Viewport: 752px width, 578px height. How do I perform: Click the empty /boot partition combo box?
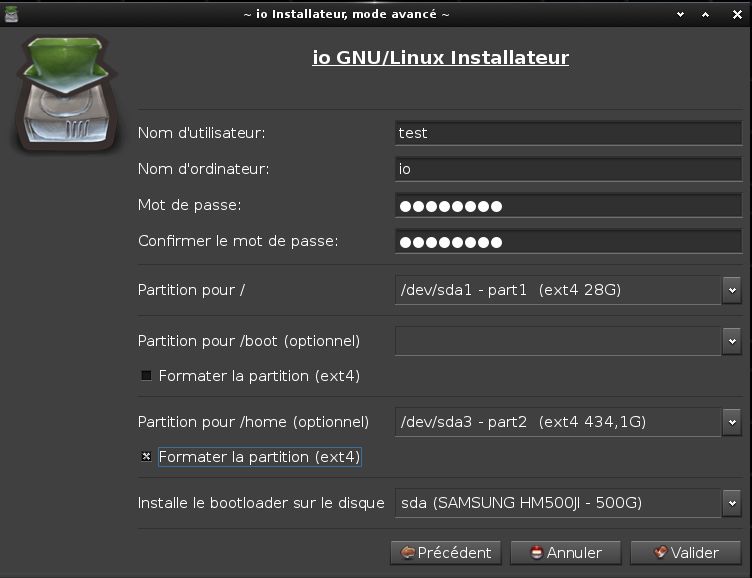pos(558,341)
